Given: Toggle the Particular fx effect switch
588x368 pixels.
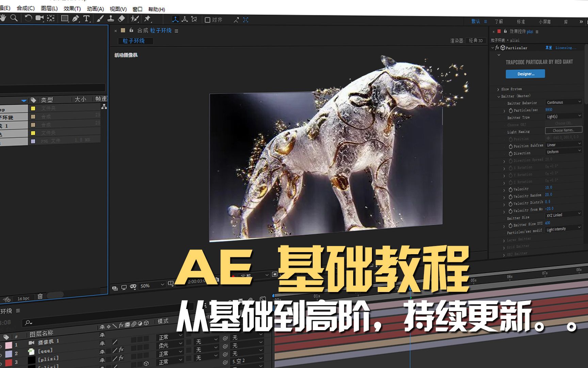Looking at the screenshot, I should (497, 48).
